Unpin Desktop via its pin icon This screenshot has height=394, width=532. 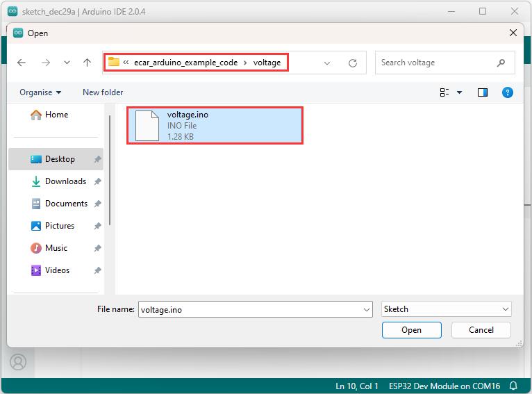[x=97, y=159]
